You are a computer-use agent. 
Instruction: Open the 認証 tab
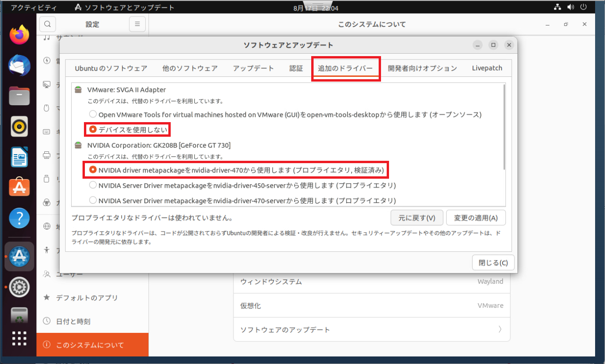coord(296,68)
